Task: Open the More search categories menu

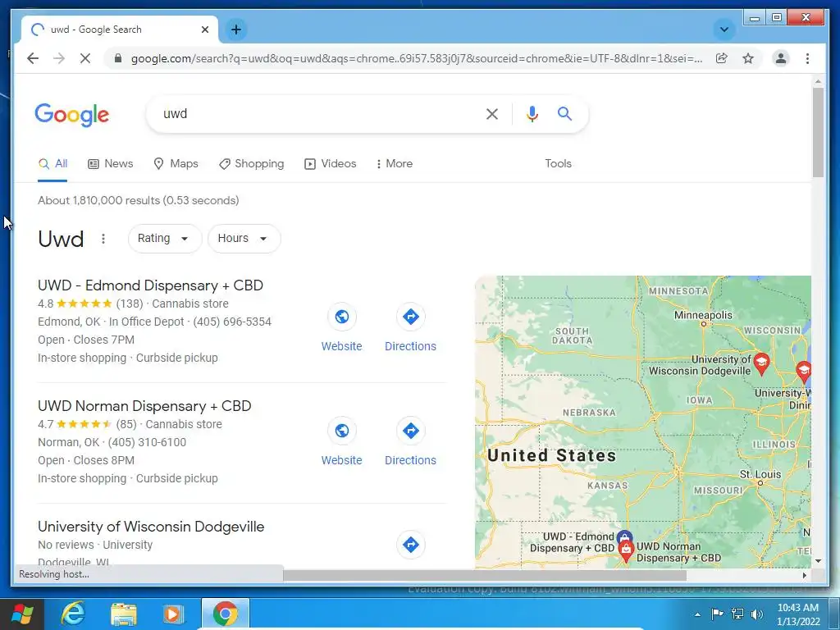Action: (395, 164)
